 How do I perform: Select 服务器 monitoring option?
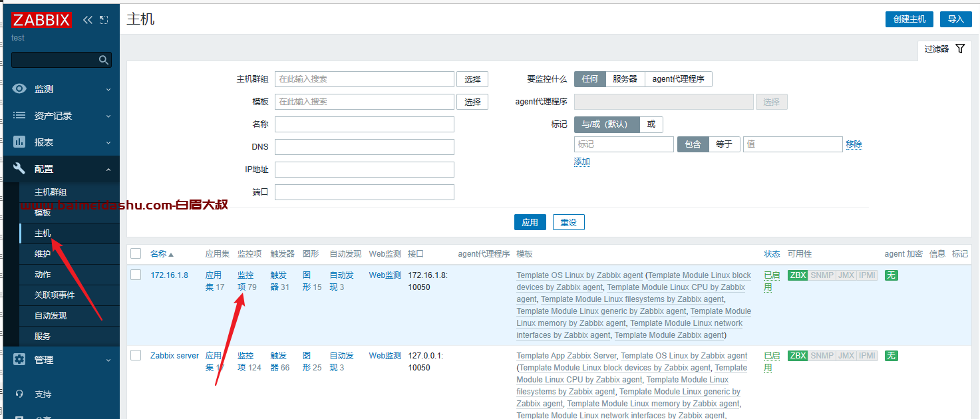pyautogui.click(x=625, y=79)
